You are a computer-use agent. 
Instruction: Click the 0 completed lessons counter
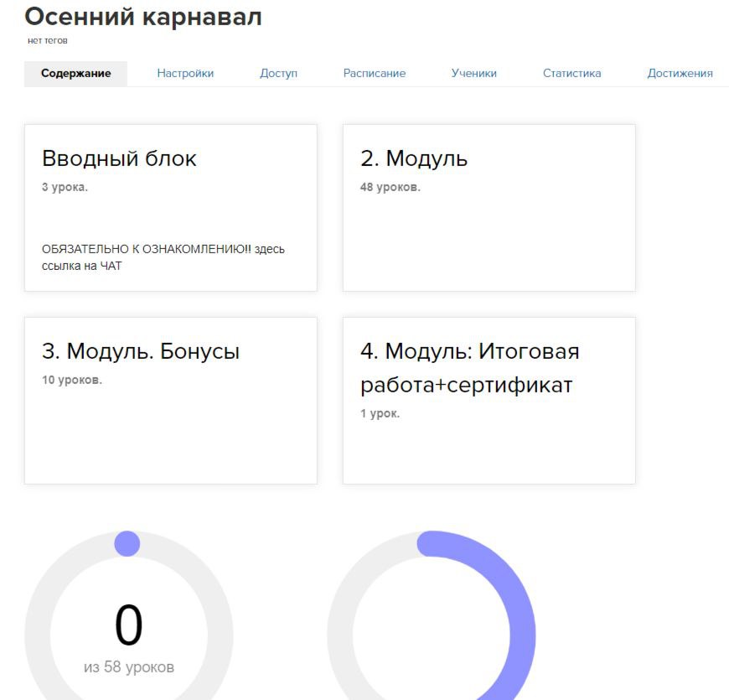coord(129,625)
